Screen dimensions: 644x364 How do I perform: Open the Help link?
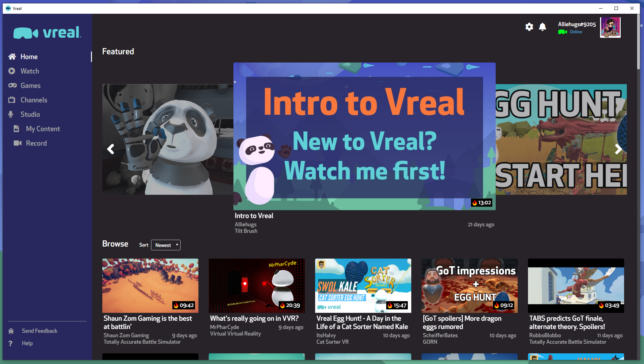pyautogui.click(x=27, y=343)
